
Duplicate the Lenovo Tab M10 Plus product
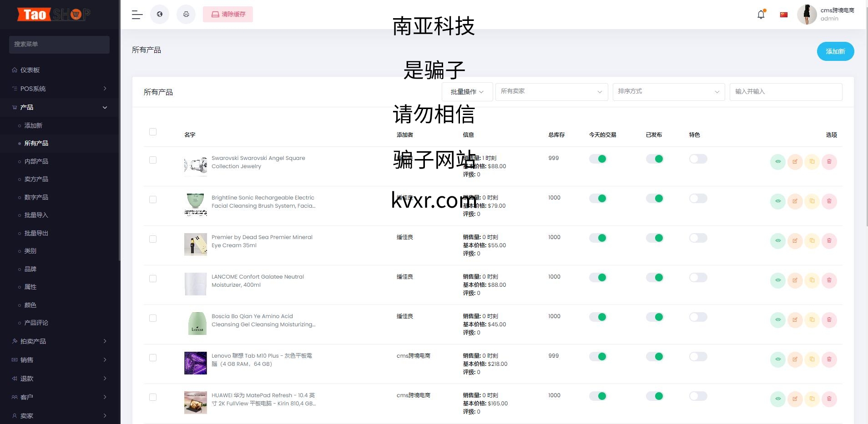click(812, 359)
